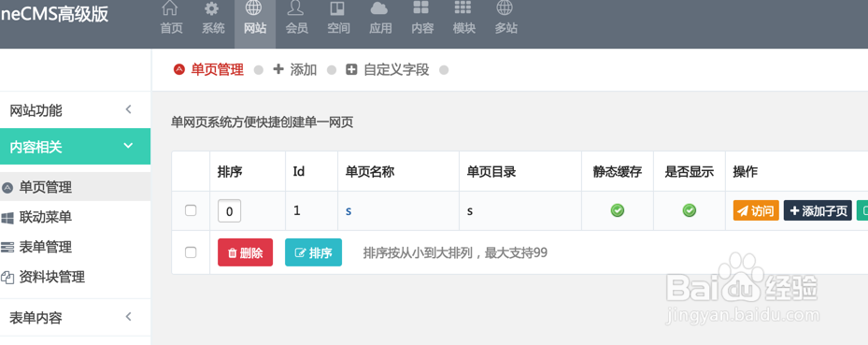Click the 单页目录 cell value 's'
The image size is (868, 345).
470,211
